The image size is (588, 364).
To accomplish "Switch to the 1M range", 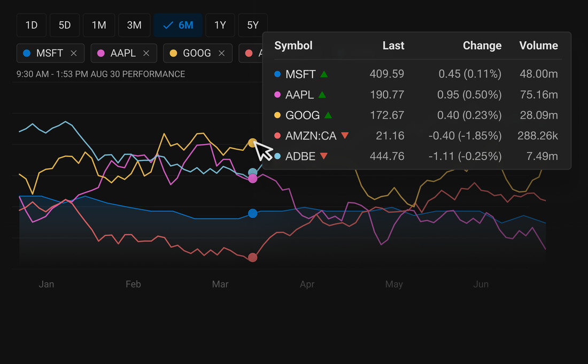I will click(x=99, y=25).
